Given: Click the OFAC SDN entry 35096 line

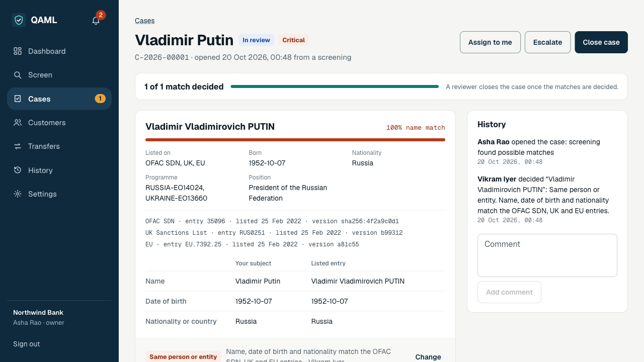Looking at the screenshot, I should pos(272,221).
